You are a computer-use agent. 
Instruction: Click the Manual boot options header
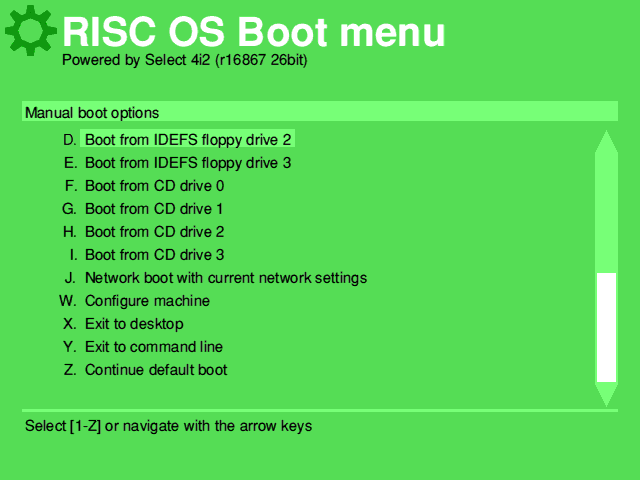(320, 111)
